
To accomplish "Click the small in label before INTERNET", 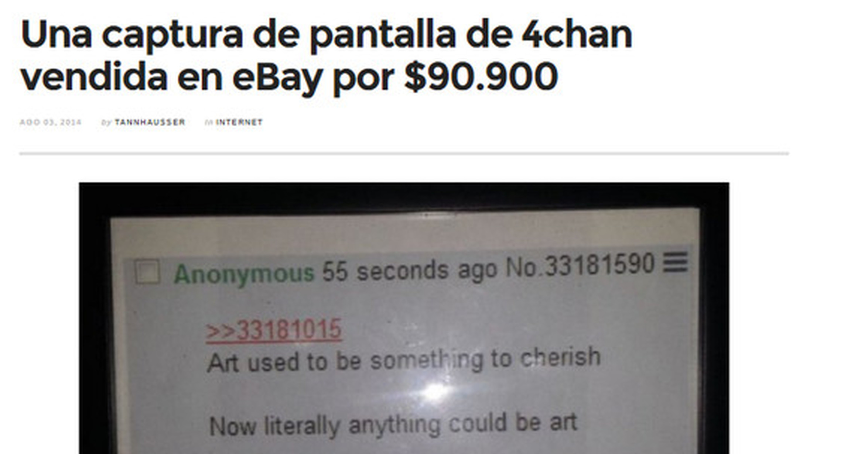I will pyautogui.click(x=209, y=122).
